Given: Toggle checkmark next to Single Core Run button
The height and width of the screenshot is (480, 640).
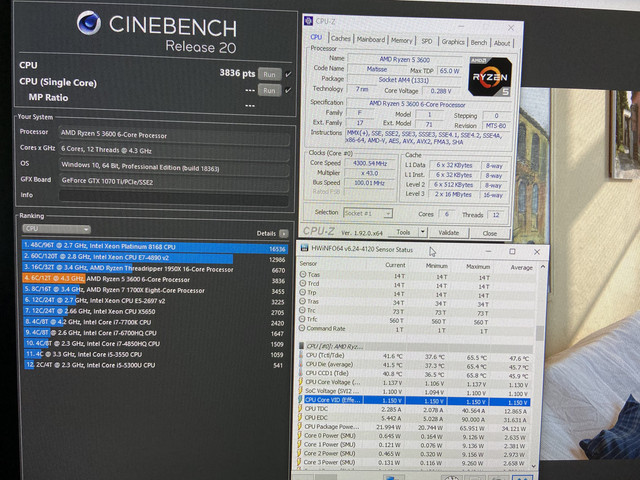Looking at the screenshot, I should 288,90.
